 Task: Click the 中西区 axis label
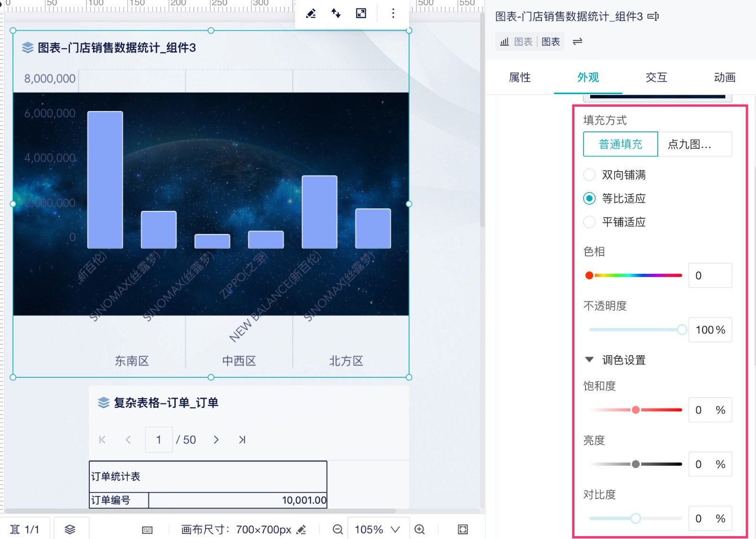click(239, 361)
